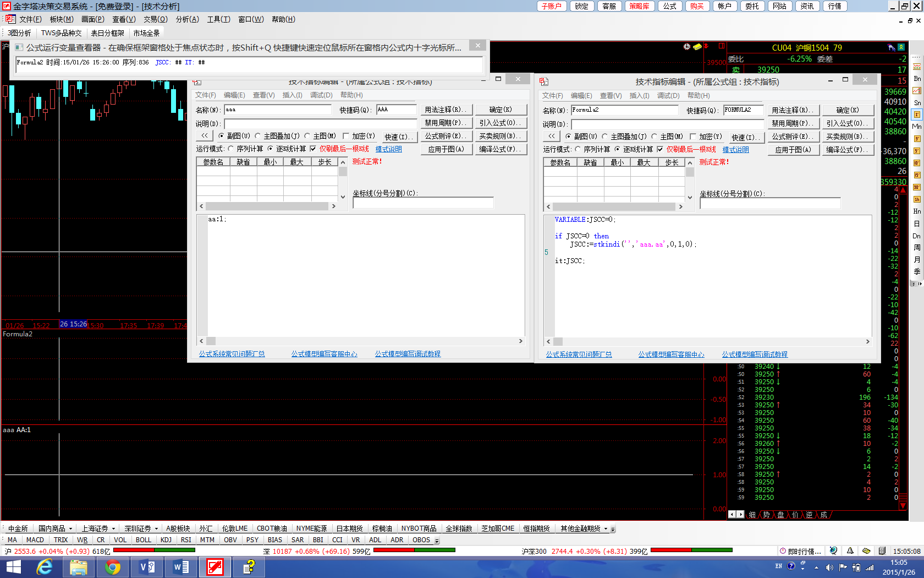Select the 日 daily period
The width and height of the screenshot is (924, 578).
point(917,223)
